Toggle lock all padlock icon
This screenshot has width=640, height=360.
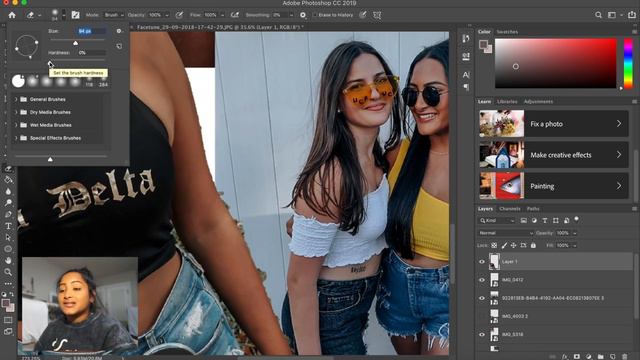tap(533, 245)
